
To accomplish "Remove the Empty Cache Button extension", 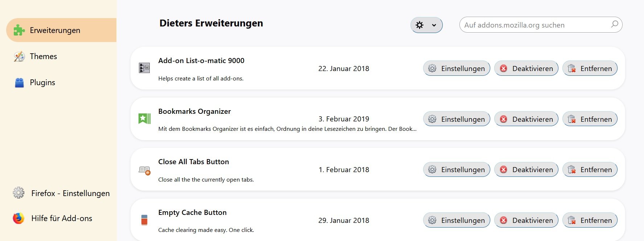I will tap(590, 220).
